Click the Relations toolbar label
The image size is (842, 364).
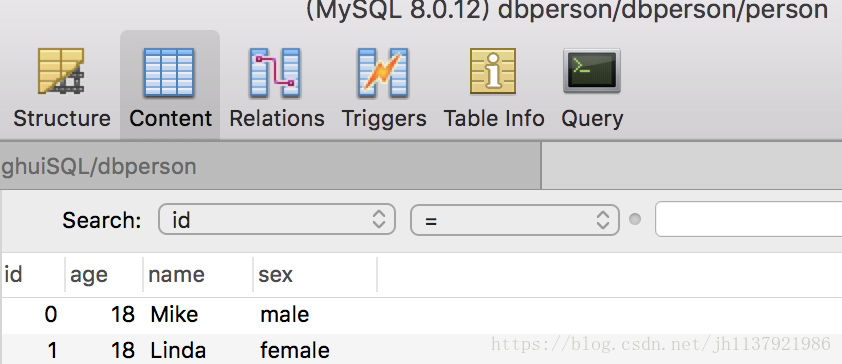(277, 119)
